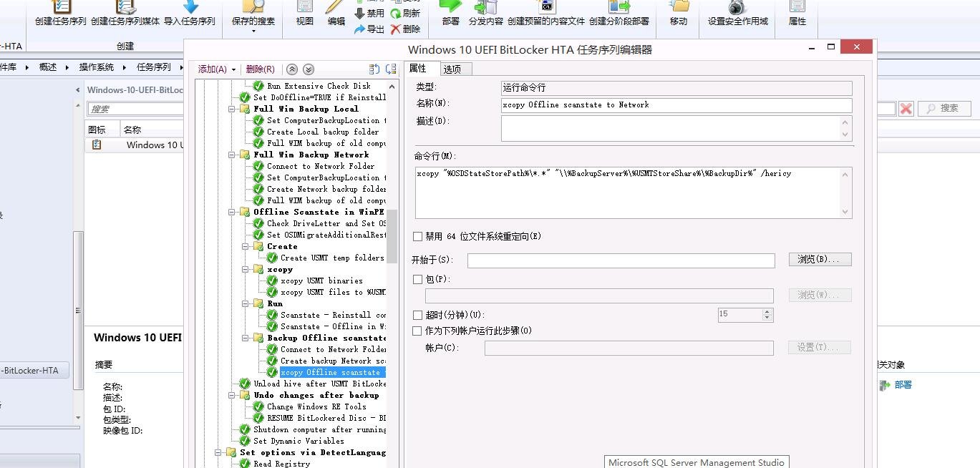Click the Deploy (部署) ribbon icon

451,14
